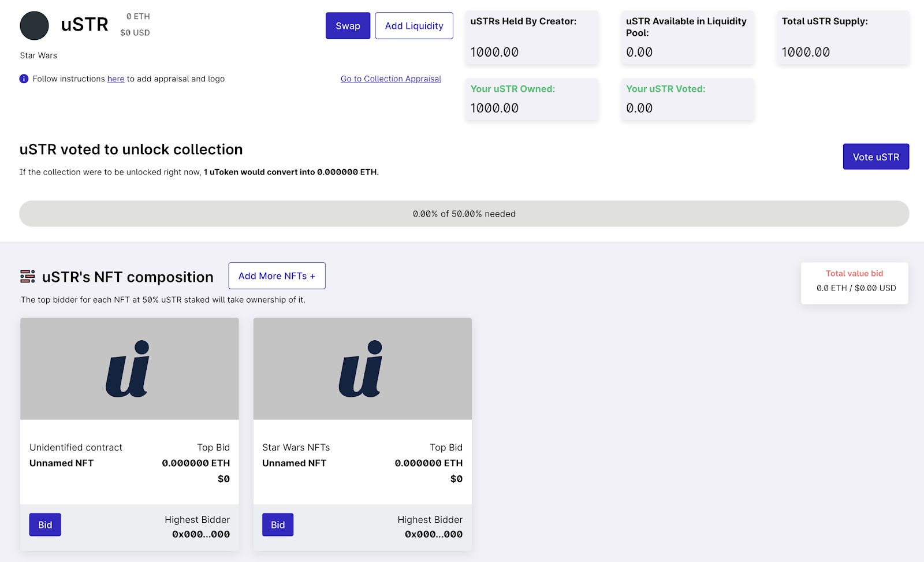Click the uSTRs Held By Creator card
Viewport: 924px width, 562px height.
pyautogui.click(x=532, y=38)
